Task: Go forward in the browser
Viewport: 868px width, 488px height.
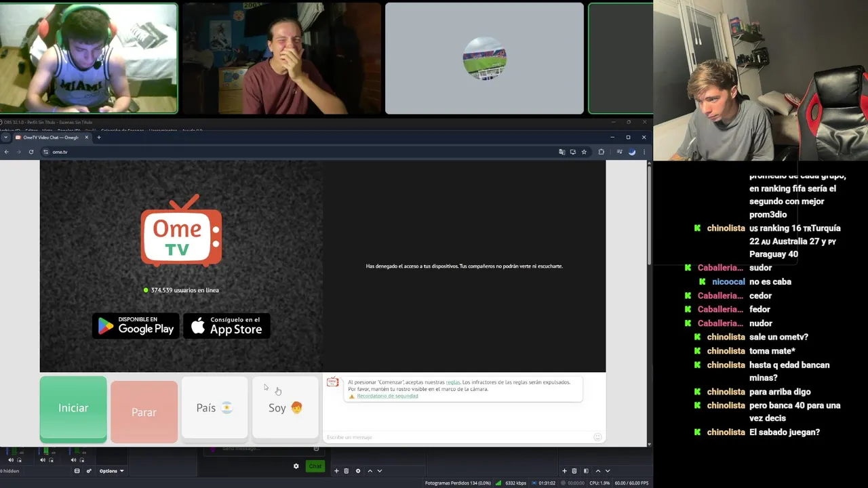Action: 18,152
